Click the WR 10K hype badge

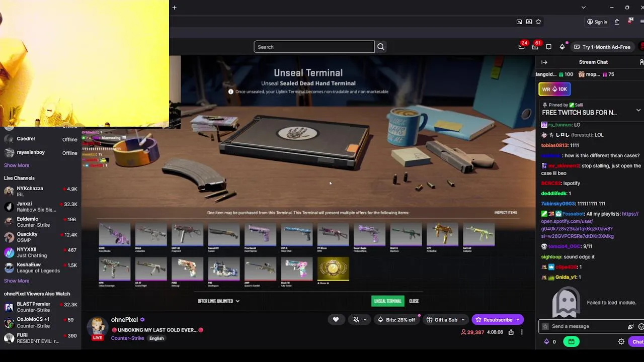pyautogui.click(x=554, y=89)
